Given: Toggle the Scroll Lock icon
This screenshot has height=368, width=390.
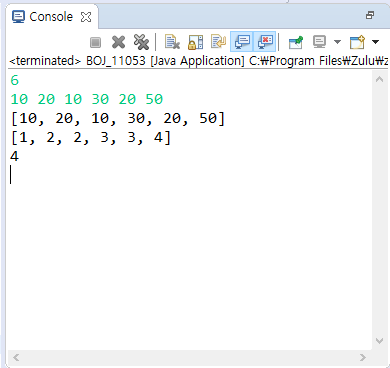Looking at the screenshot, I should pos(195,42).
